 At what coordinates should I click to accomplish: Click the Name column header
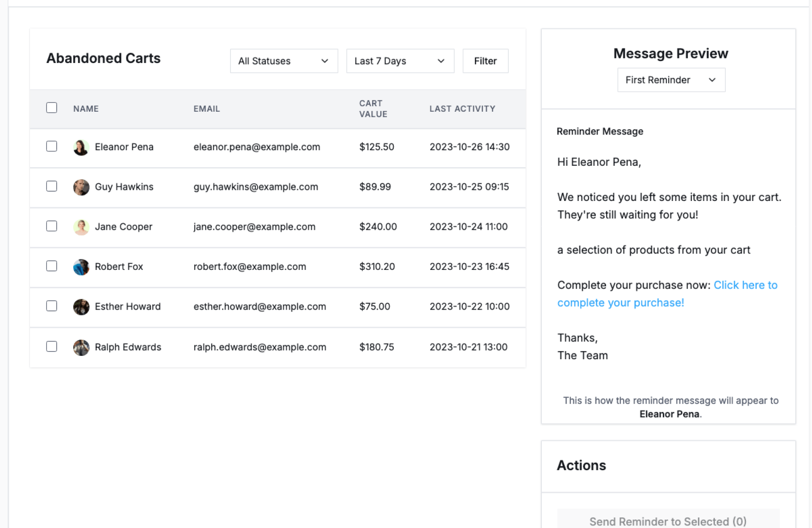point(86,109)
